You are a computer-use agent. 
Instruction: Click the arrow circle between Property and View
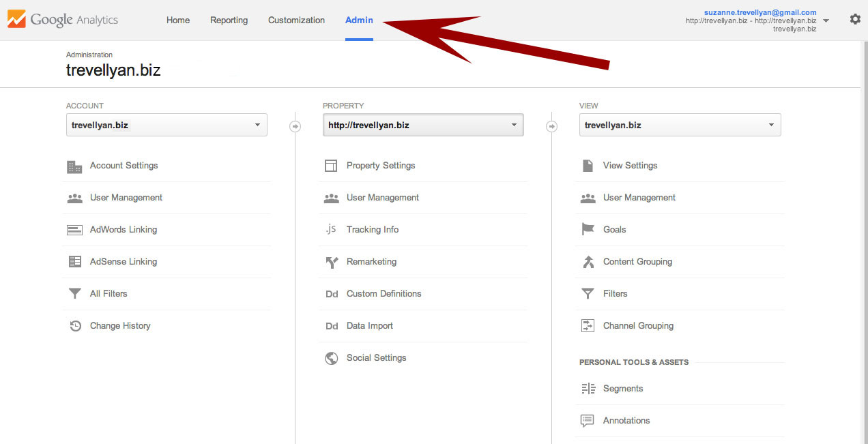552,126
